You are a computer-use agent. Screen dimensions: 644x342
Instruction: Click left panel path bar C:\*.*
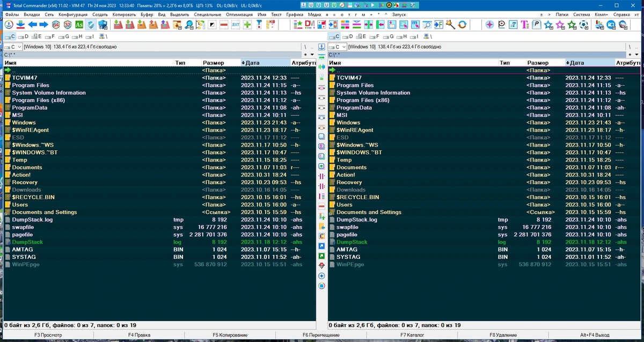(x=152, y=55)
